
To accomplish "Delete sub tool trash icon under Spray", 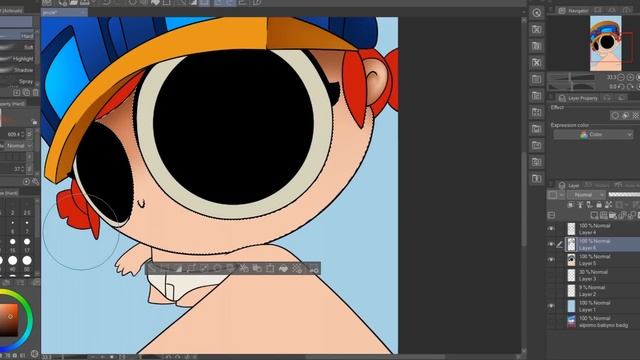I will click(36, 93).
